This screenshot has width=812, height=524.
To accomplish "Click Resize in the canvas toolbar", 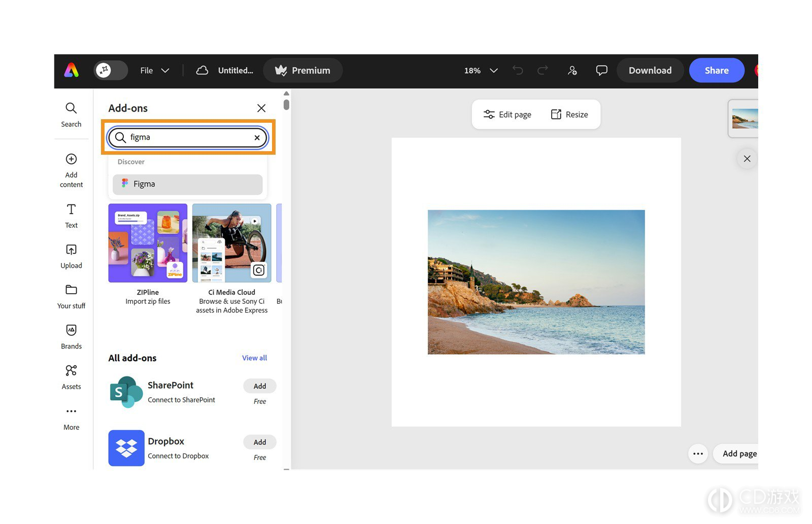I will click(x=569, y=115).
